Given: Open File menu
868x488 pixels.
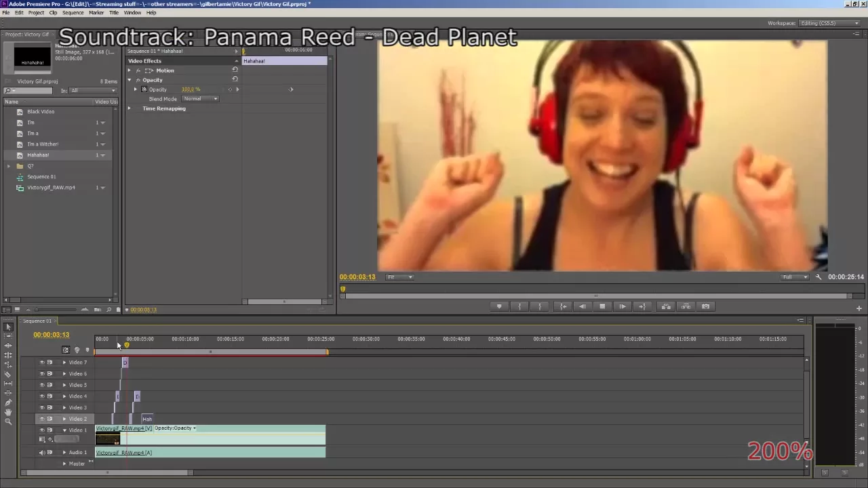Looking at the screenshot, I should [x=6, y=12].
